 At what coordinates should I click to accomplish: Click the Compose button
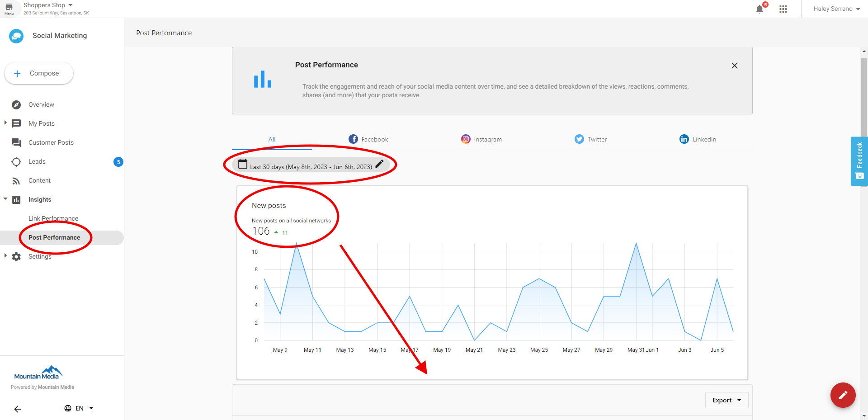point(39,73)
